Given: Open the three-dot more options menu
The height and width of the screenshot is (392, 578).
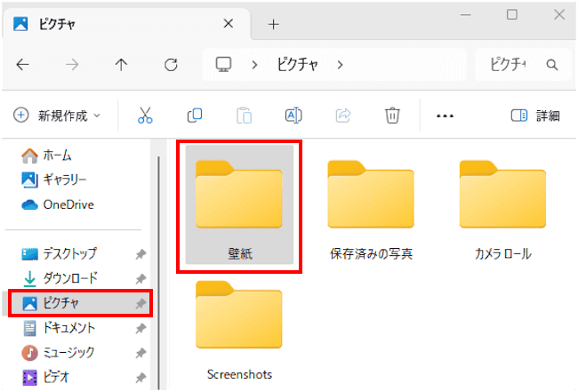Looking at the screenshot, I should click(445, 116).
